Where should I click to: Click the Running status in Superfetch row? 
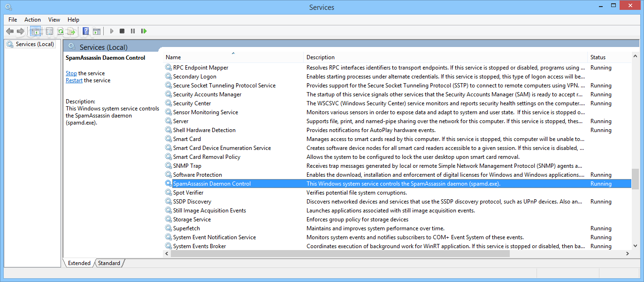click(601, 228)
